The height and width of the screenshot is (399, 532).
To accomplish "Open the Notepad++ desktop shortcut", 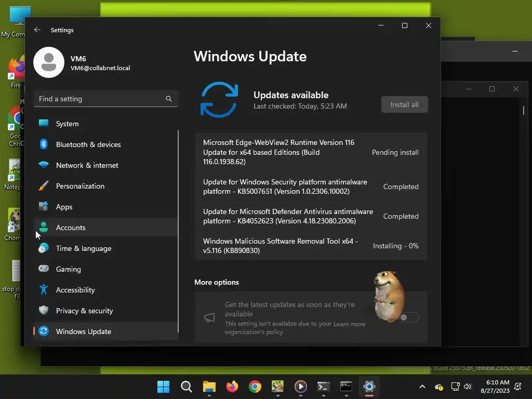I will click(12, 175).
